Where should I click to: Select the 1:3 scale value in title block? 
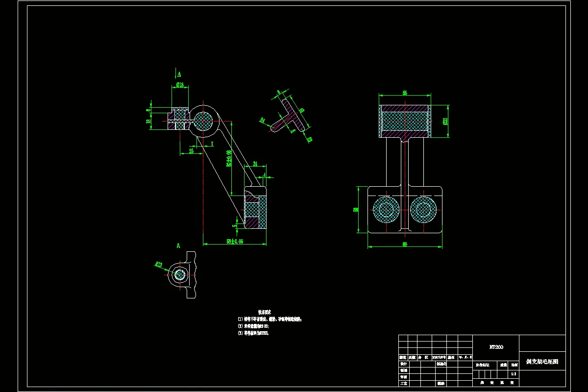pyautogui.click(x=513, y=374)
